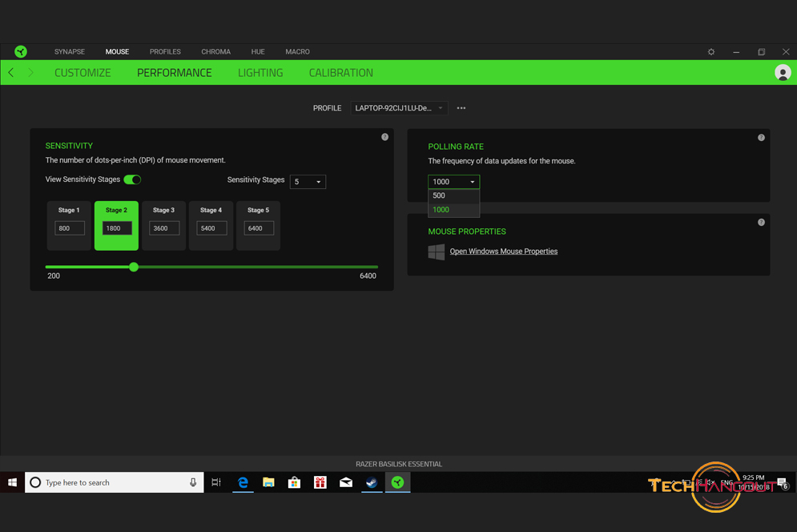Toggle View Sensitivity Stages switch
This screenshot has height=532, width=797.
click(x=132, y=179)
